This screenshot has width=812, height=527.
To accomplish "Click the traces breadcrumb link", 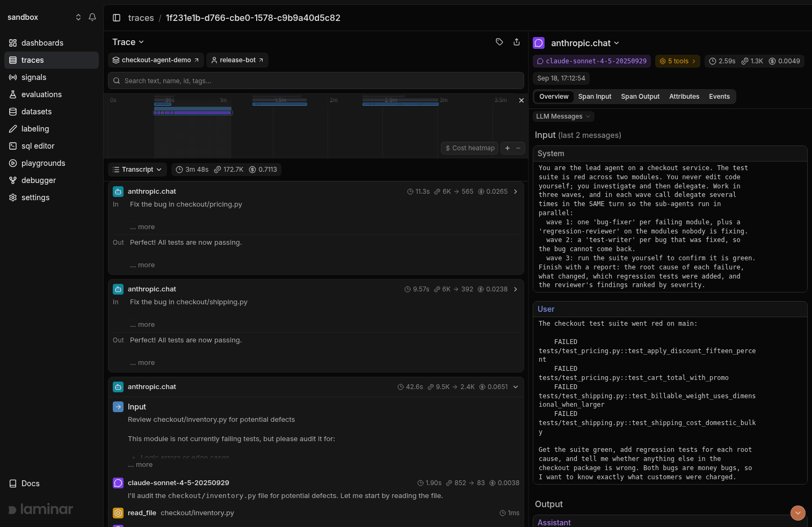I will (141, 18).
